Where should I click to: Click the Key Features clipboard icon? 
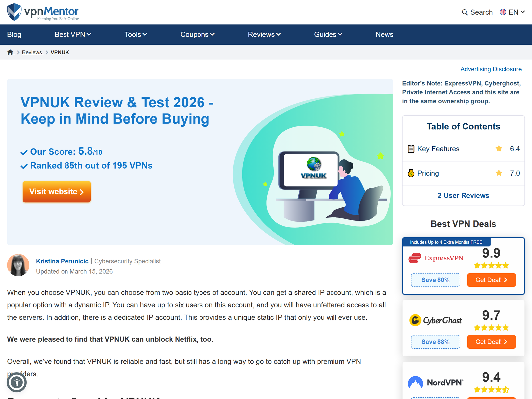411,149
